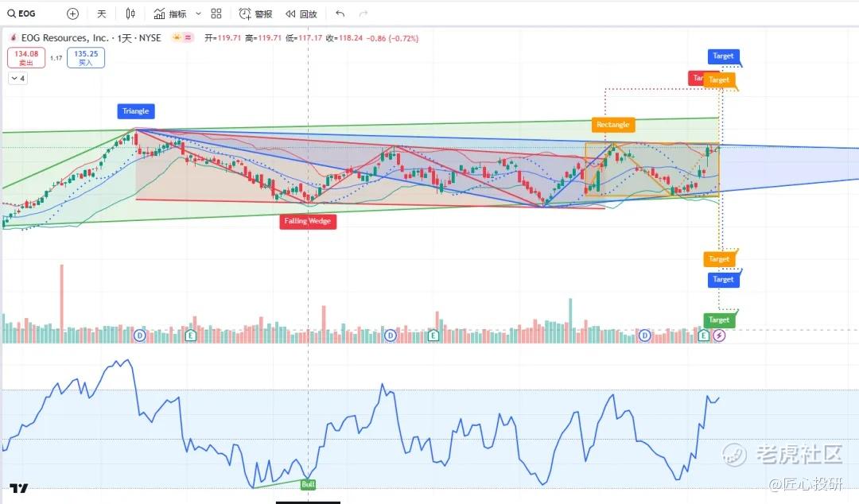Click the 开=119.71 open value
Viewport: 859px width, 504px height.
pyautogui.click(x=223, y=38)
